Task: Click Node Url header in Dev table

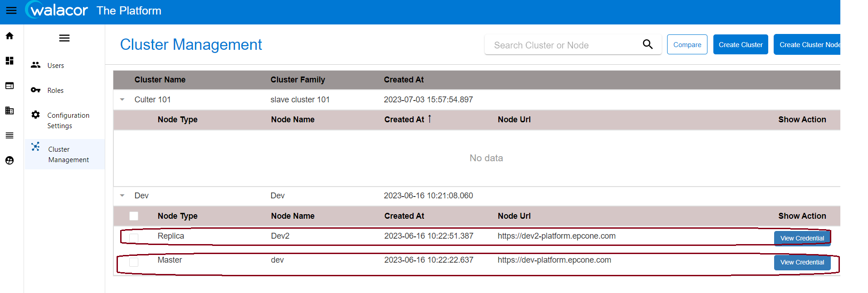Action: [514, 216]
